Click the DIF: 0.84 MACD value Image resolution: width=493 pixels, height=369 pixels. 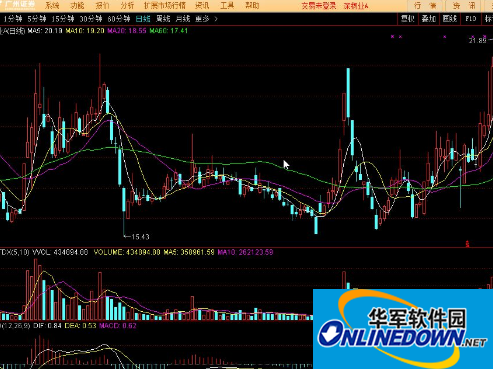click(x=48, y=326)
